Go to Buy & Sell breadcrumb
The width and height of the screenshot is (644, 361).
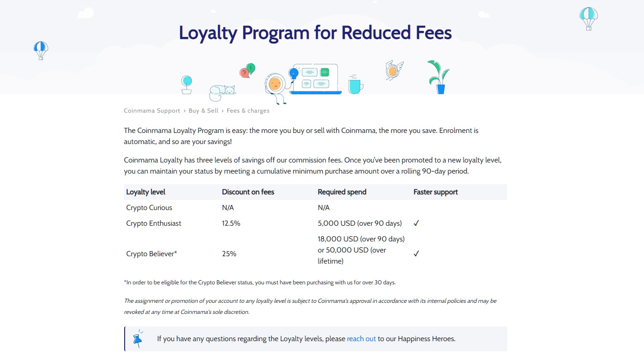[203, 111]
